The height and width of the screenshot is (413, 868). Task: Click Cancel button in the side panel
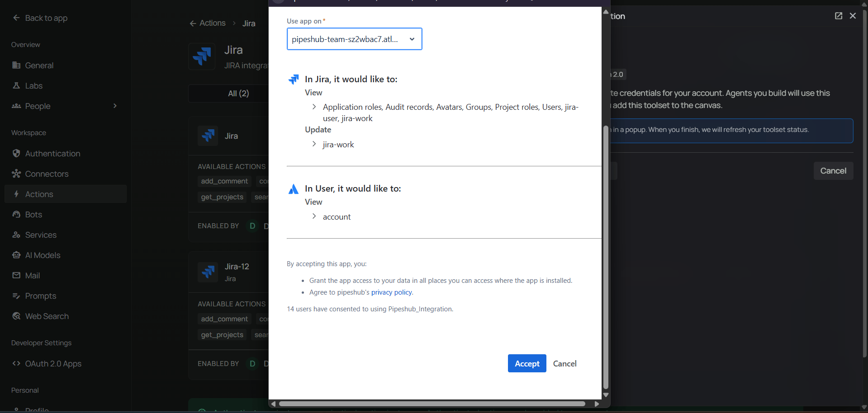[x=833, y=171]
